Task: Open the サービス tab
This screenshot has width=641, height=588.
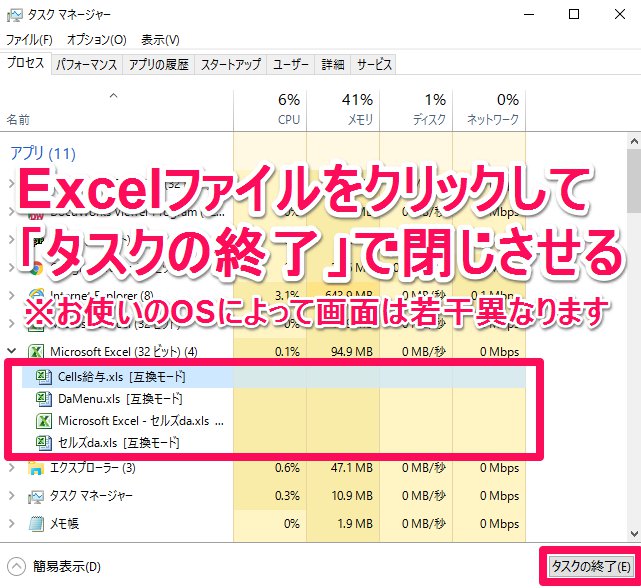Action: 374,65
